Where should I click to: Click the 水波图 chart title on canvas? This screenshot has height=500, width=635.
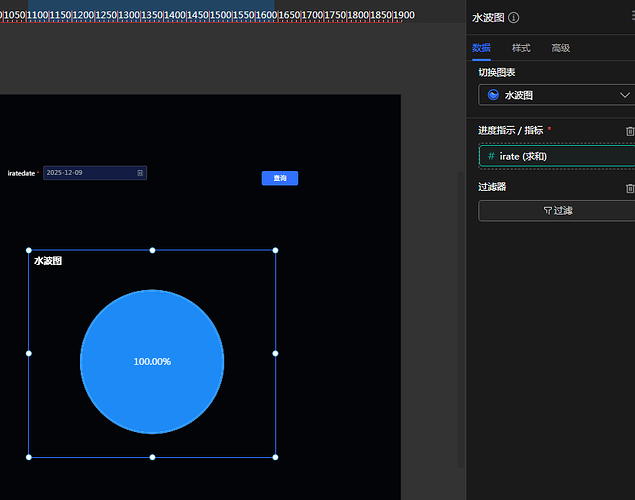pos(48,261)
